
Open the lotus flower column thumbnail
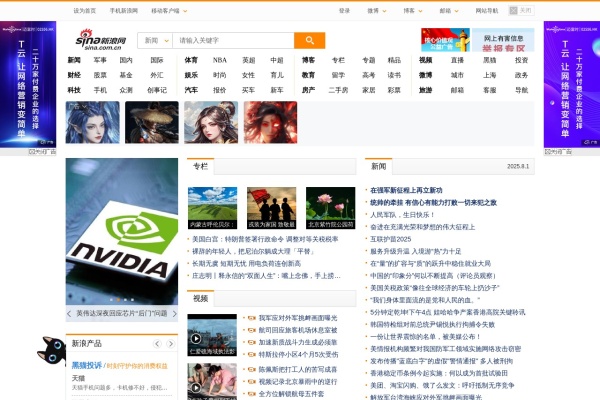pyautogui.click(x=331, y=208)
